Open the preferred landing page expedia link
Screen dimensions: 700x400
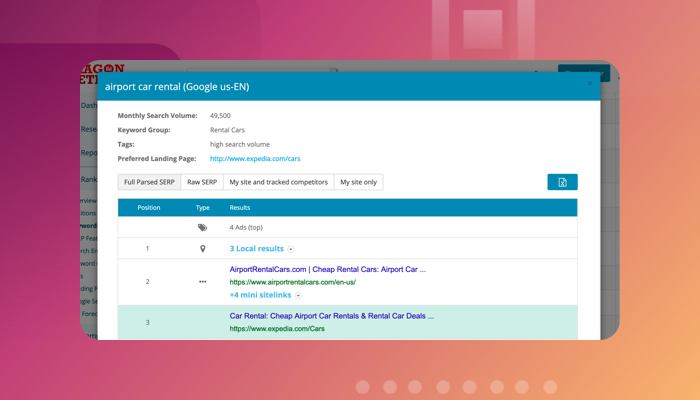point(255,159)
